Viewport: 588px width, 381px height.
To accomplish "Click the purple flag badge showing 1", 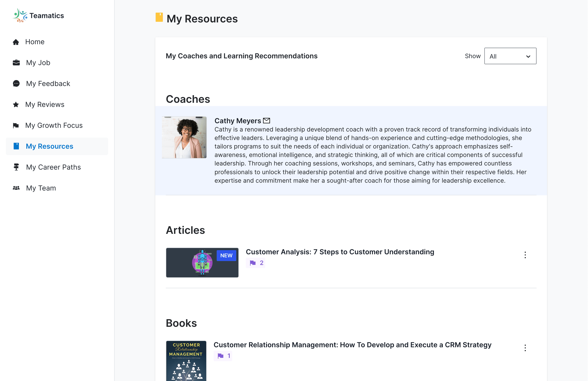I will pyautogui.click(x=223, y=356).
